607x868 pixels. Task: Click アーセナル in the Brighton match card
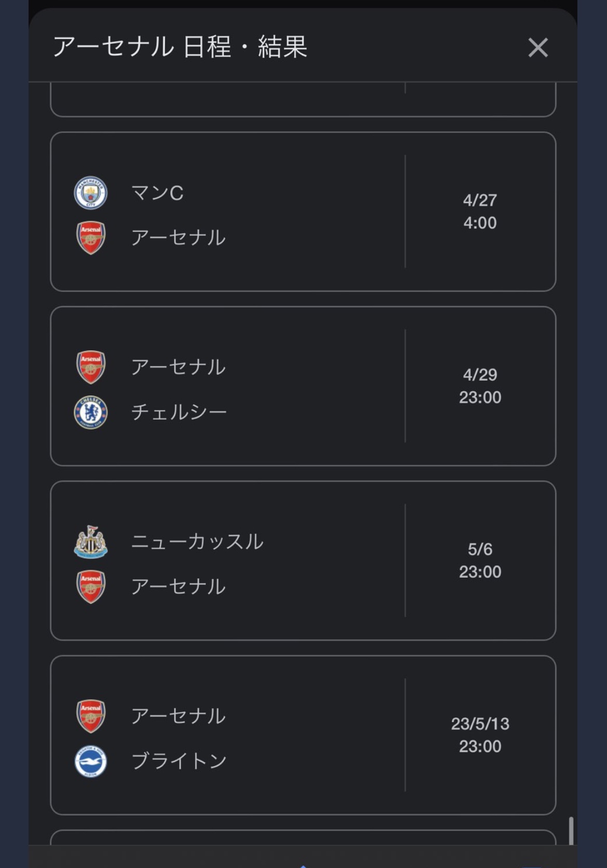[178, 716]
